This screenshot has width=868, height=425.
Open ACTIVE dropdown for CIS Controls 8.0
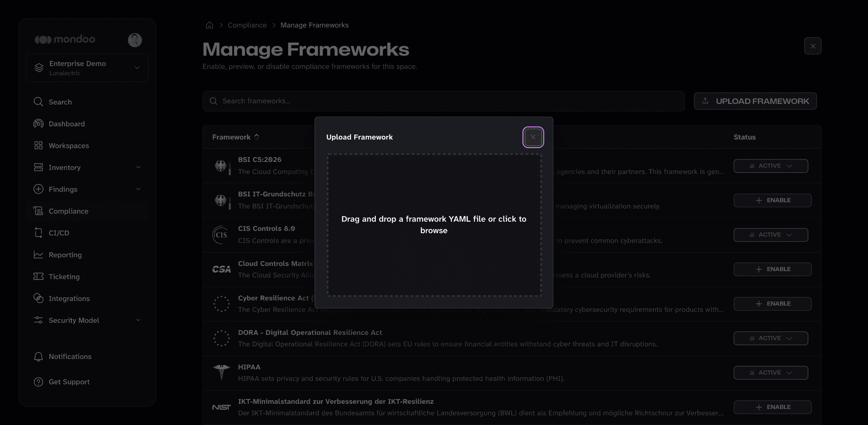[x=771, y=235]
